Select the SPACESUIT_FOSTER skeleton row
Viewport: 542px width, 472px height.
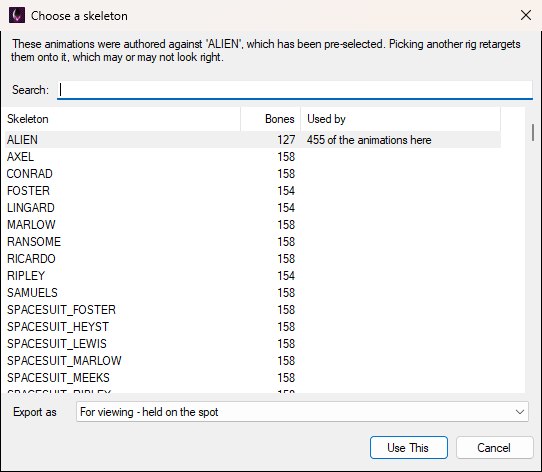[253, 309]
